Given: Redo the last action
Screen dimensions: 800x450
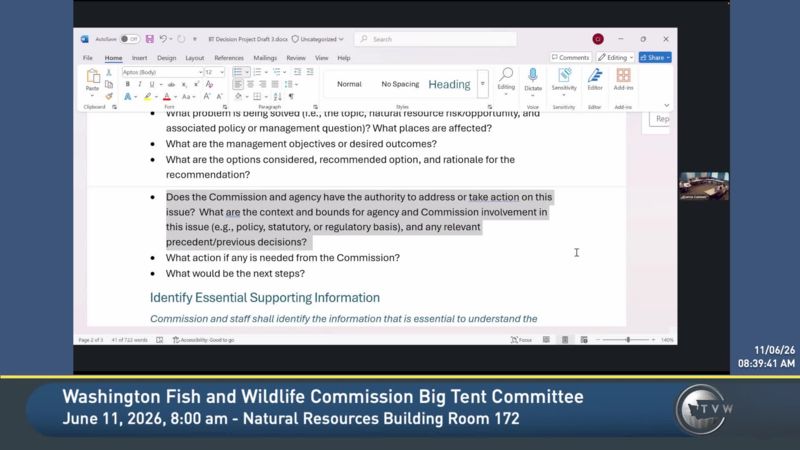Looking at the screenshot, I should (x=181, y=39).
